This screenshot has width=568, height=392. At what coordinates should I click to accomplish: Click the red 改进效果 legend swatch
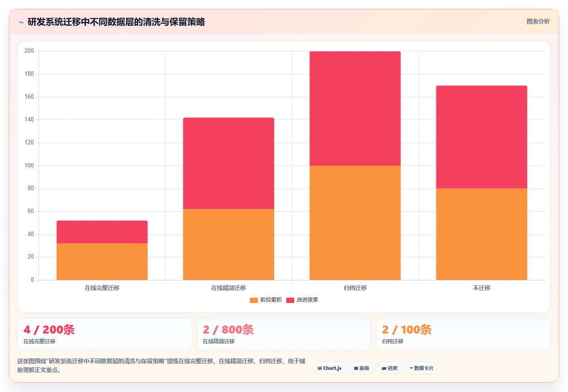tap(290, 300)
